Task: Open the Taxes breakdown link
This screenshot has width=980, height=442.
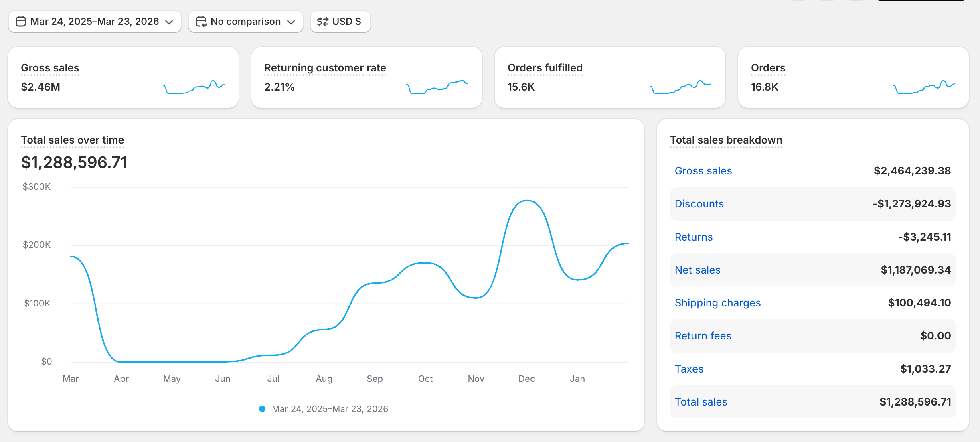Action: point(689,369)
